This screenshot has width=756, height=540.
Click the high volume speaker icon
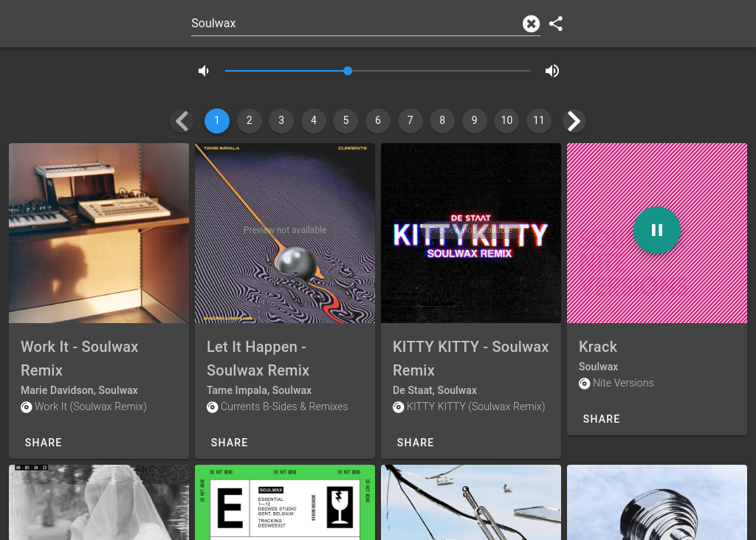tap(552, 71)
